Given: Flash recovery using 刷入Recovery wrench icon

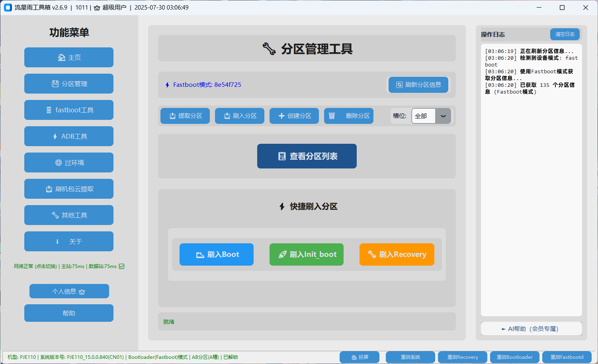Looking at the screenshot, I should coord(372,254).
